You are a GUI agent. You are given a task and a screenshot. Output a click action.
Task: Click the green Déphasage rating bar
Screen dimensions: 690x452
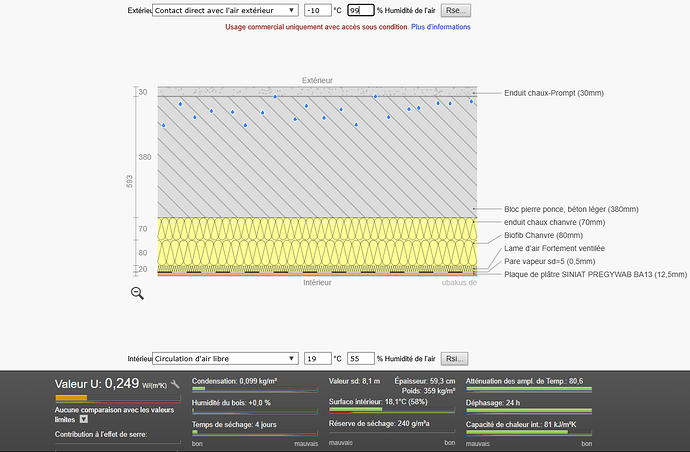tap(529, 411)
